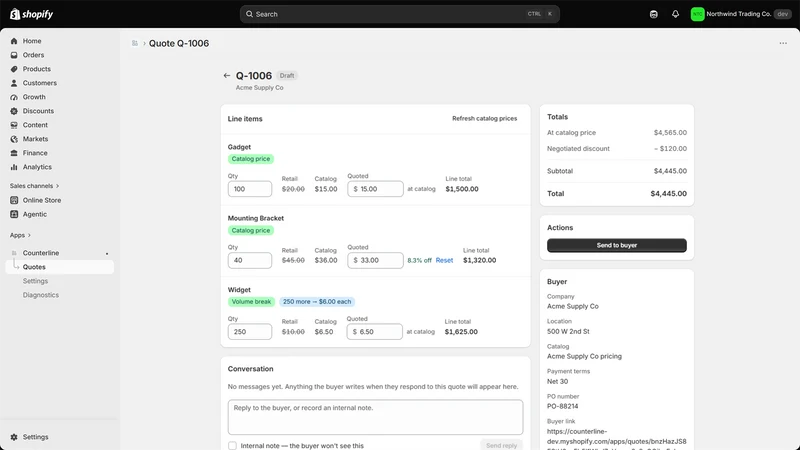Click the Send reply button

pos(501,445)
